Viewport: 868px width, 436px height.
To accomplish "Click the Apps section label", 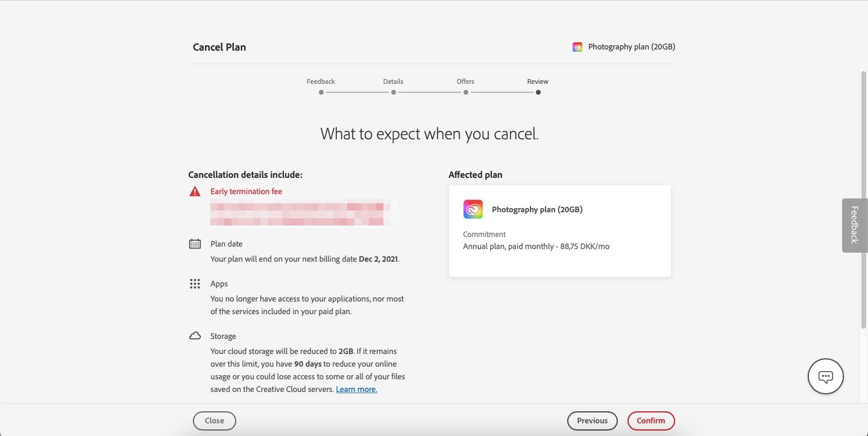I will [x=219, y=283].
